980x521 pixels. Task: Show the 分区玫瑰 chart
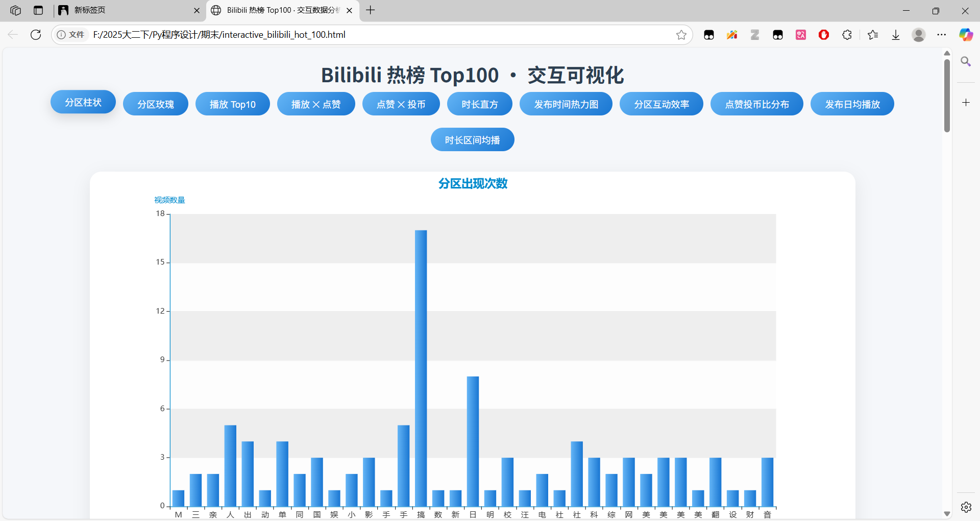point(156,104)
